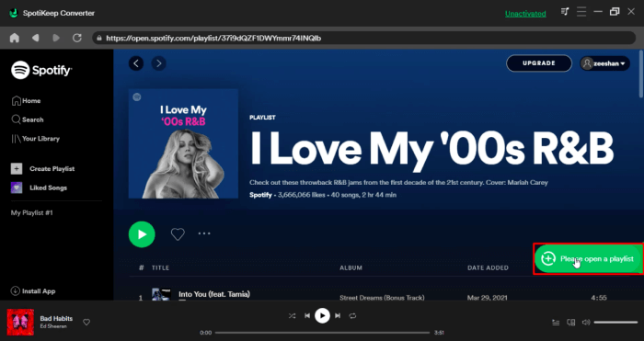Viewport: 644px width, 341px height.
Task: Skip to next track
Action: point(338,316)
